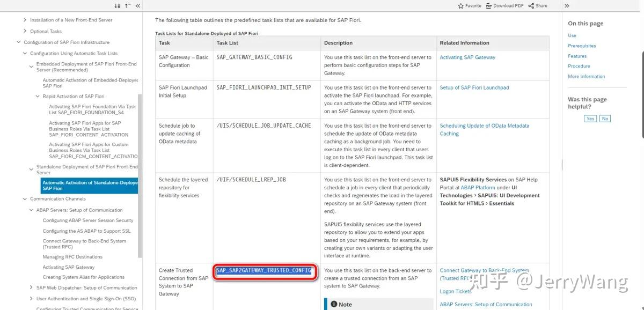Jump to Features section
The width and height of the screenshot is (644, 310).
click(577, 56)
